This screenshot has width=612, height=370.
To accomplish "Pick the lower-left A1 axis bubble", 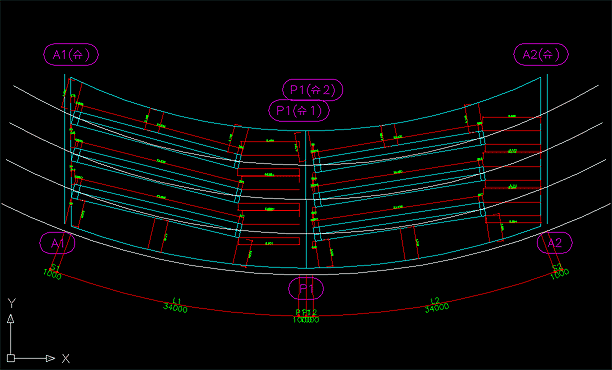I will click(x=57, y=243).
